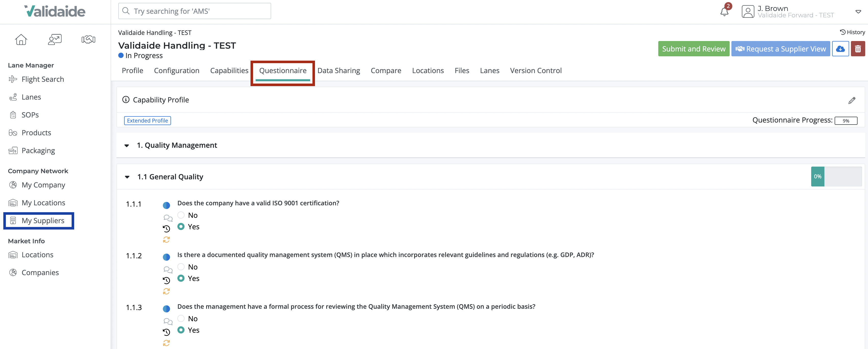Click the Validaide Handling - TEST breadcrumb
Image resolution: width=868 pixels, height=349 pixels.
155,33
